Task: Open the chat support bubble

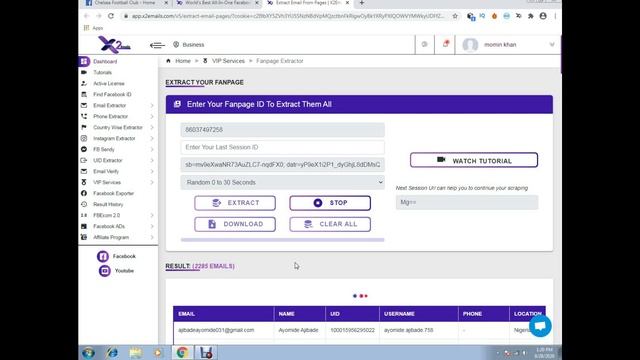Action: 540,326
